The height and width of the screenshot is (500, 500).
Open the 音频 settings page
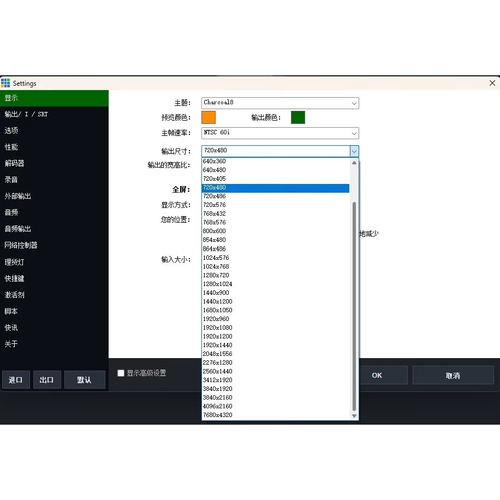[54, 212]
